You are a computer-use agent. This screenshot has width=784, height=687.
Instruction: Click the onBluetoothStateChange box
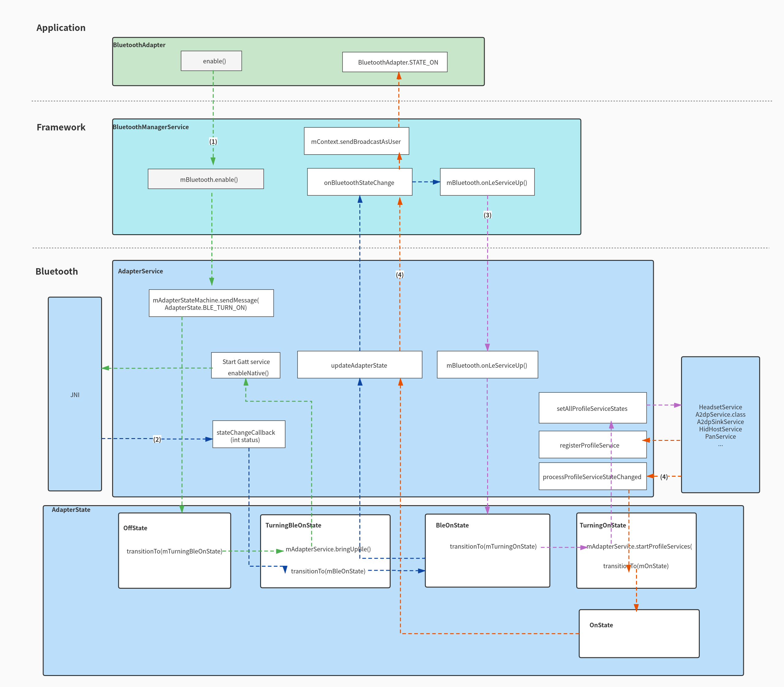click(359, 182)
